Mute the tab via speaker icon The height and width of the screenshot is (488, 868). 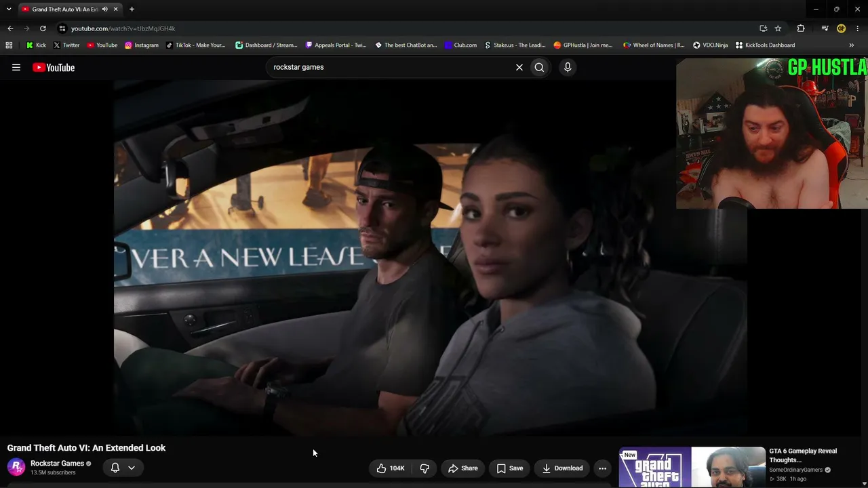[104, 9]
